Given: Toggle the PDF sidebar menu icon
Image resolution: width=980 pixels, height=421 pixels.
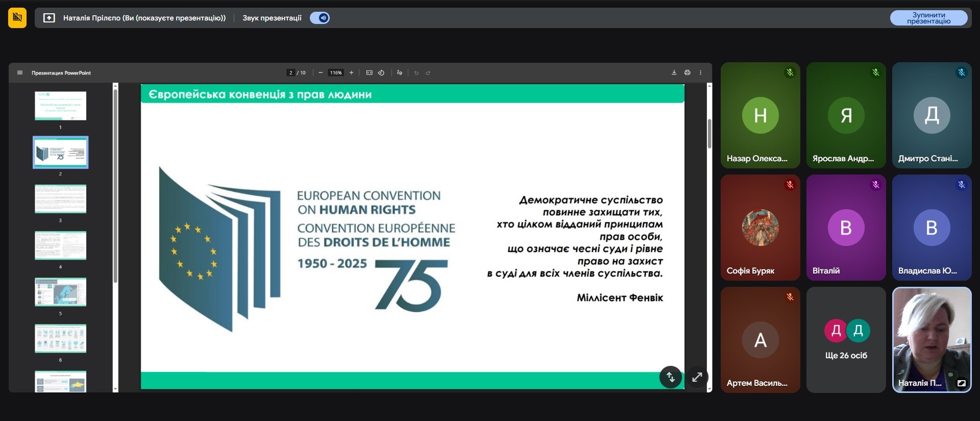Looking at the screenshot, I should pos(20,73).
